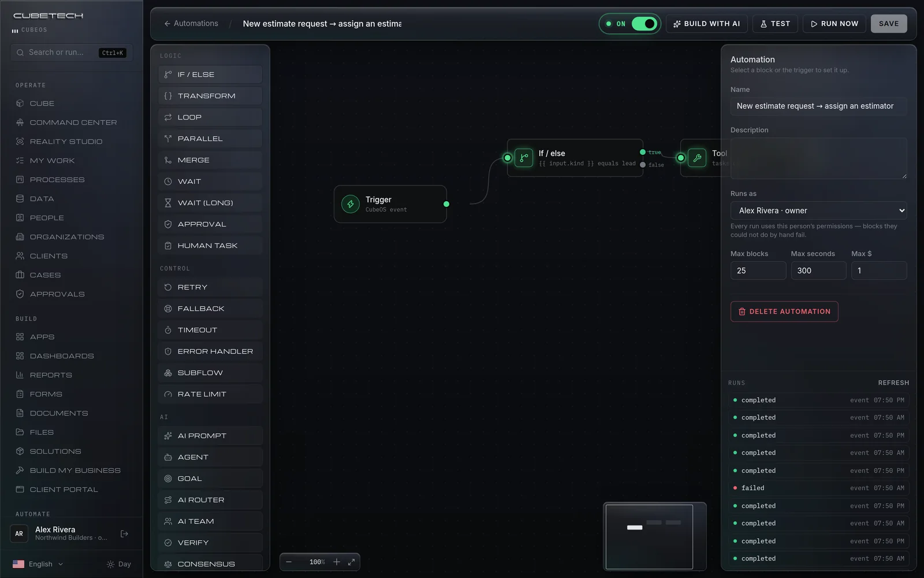Click the zoom in plus icon

click(x=337, y=562)
